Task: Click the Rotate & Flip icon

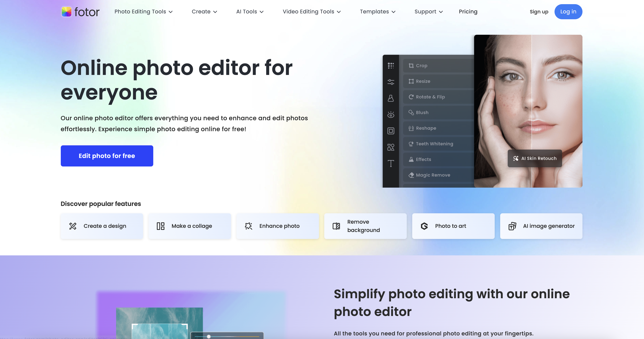Action: [x=411, y=97]
